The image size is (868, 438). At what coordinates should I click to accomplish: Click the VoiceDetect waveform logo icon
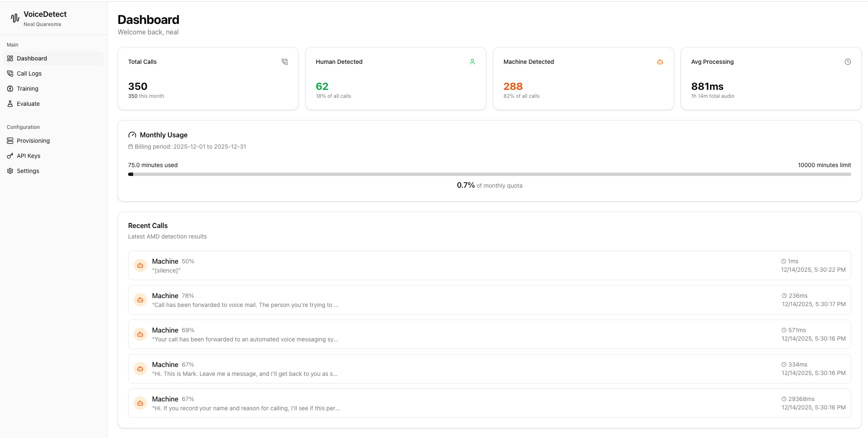[15, 18]
